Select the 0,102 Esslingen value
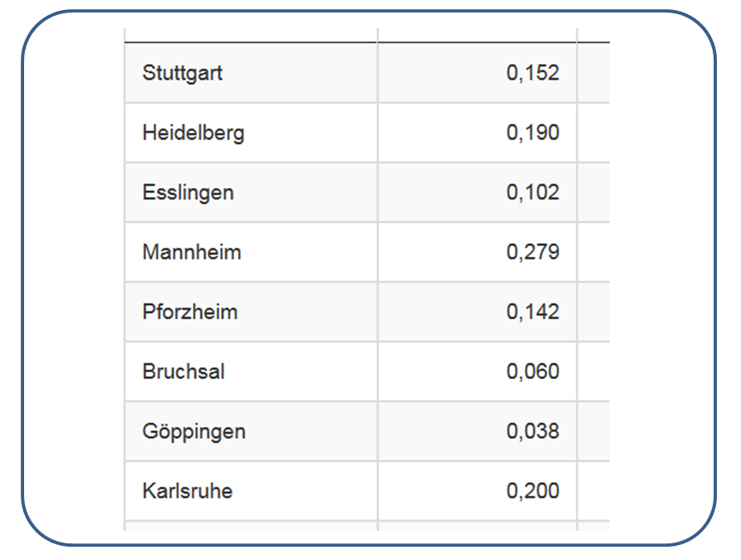Image resolution: width=741 pixels, height=560 pixels. [x=478, y=192]
